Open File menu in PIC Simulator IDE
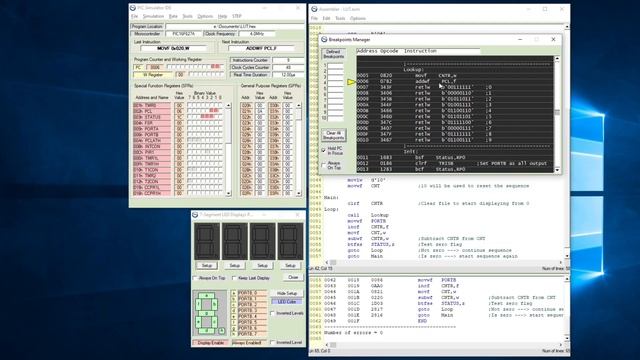The height and width of the screenshot is (360, 640). (x=134, y=16)
